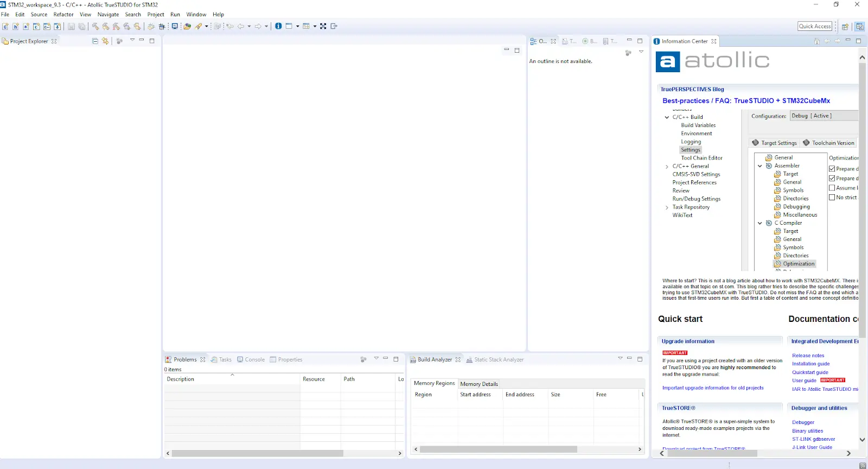Sort by the Description column header
Screen dimensions: 868x469
[232, 379]
